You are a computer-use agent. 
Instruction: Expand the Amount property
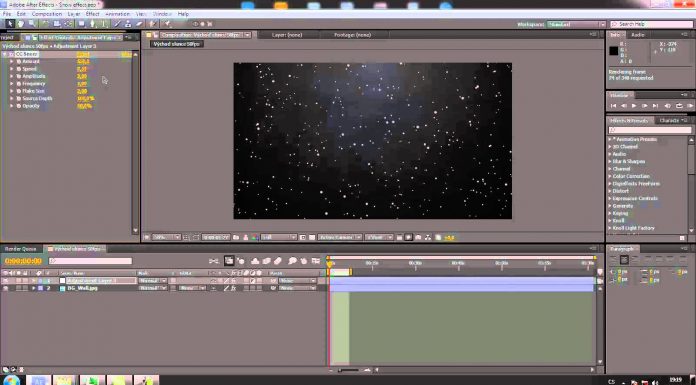(12, 61)
